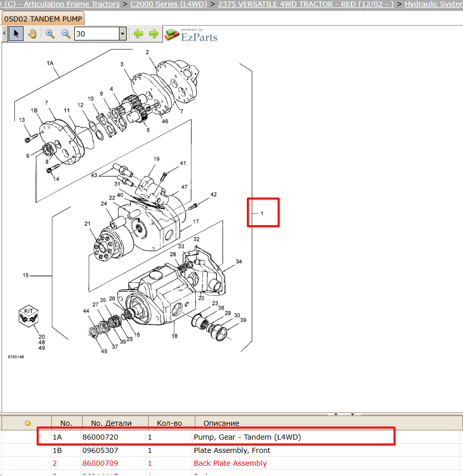The width and height of the screenshot is (463, 476).
Task: Click callout 19 in the diagram
Action: (156, 159)
